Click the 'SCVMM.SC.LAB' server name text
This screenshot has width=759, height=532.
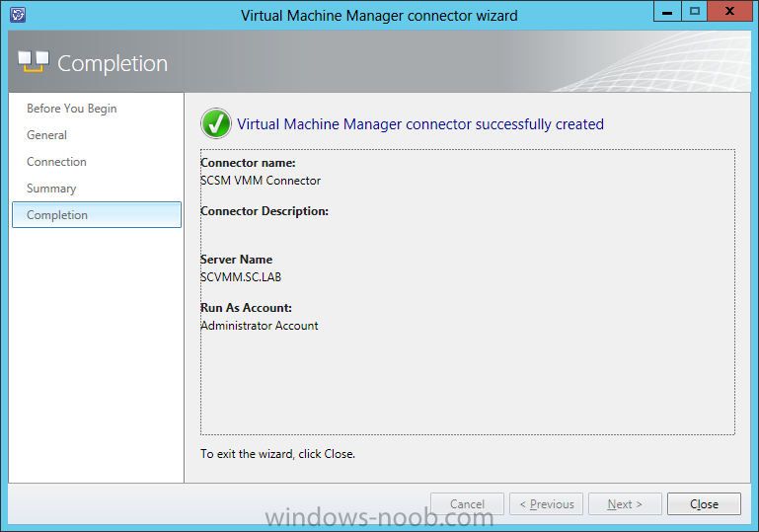point(241,277)
